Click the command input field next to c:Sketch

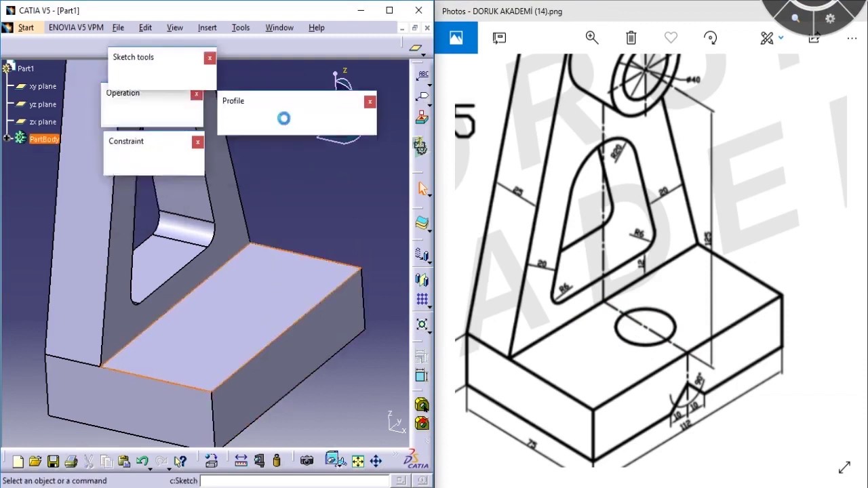click(294, 481)
